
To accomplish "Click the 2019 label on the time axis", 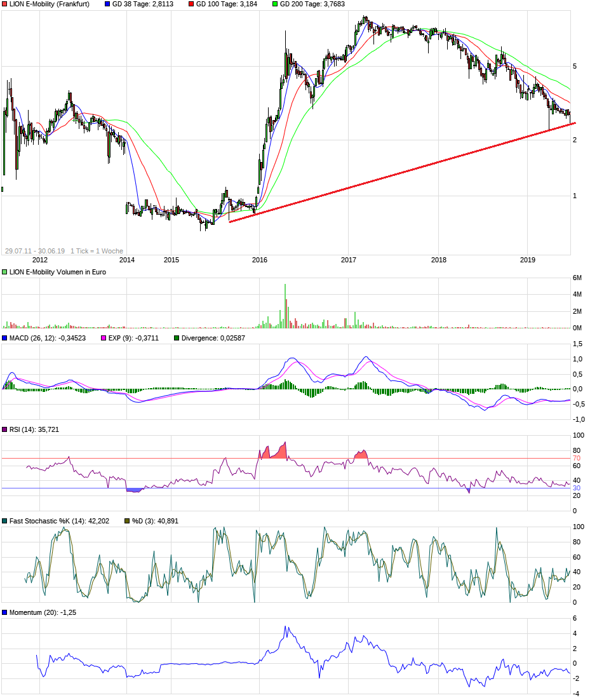I will 527,260.
